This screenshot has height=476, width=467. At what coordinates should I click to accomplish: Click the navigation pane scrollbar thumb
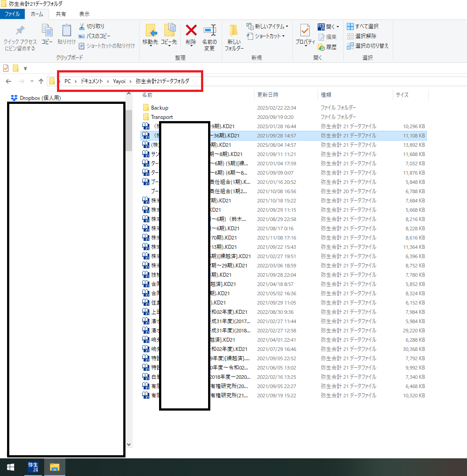pyautogui.click(x=129, y=130)
